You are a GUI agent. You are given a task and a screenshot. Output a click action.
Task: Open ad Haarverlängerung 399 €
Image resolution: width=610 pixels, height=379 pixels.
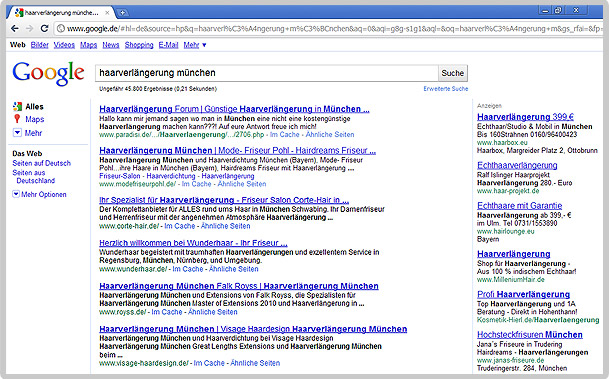525,117
